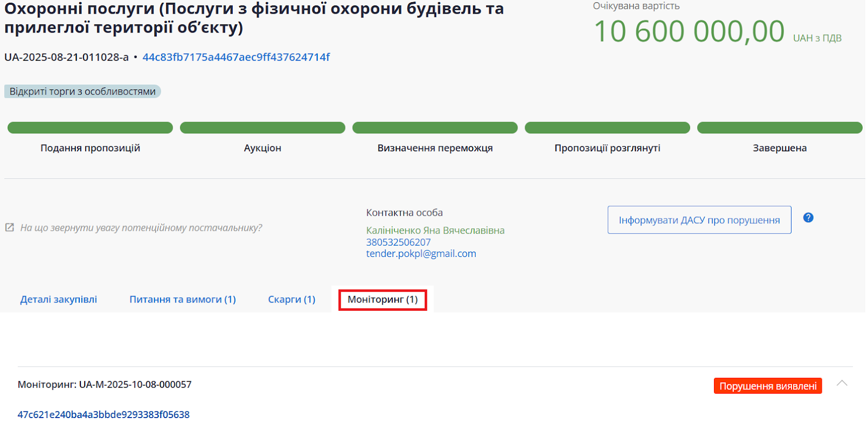Click the external link icon beside supplier advice
Image resolution: width=868 pixels, height=424 pixels.
(10, 228)
